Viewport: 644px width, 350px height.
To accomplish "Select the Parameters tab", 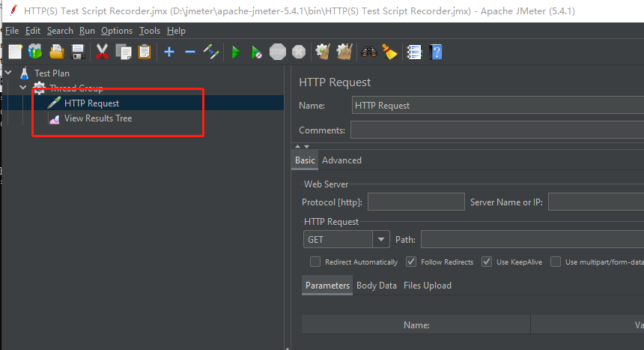I will [x=327, y=286].
